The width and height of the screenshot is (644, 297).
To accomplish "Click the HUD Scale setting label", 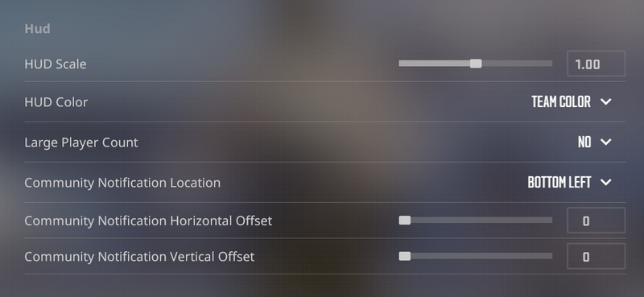I will coord(56,64).
